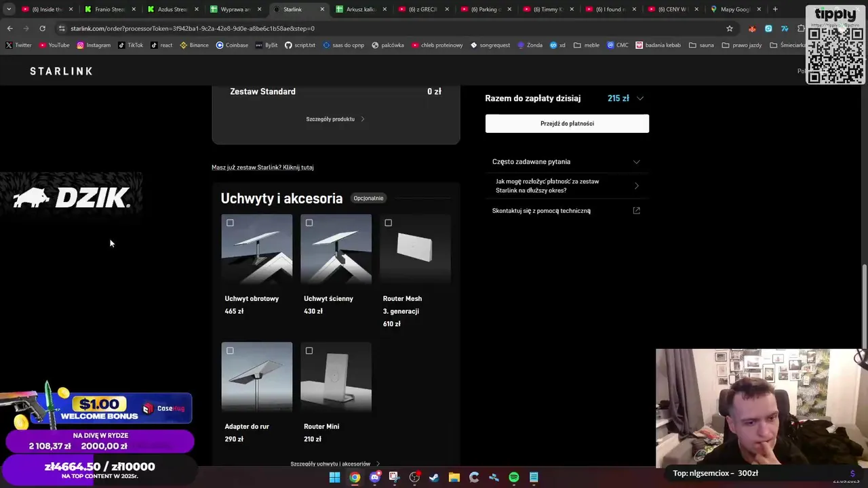Switch to the Arkusz kalkulacyjny tab

361,9
